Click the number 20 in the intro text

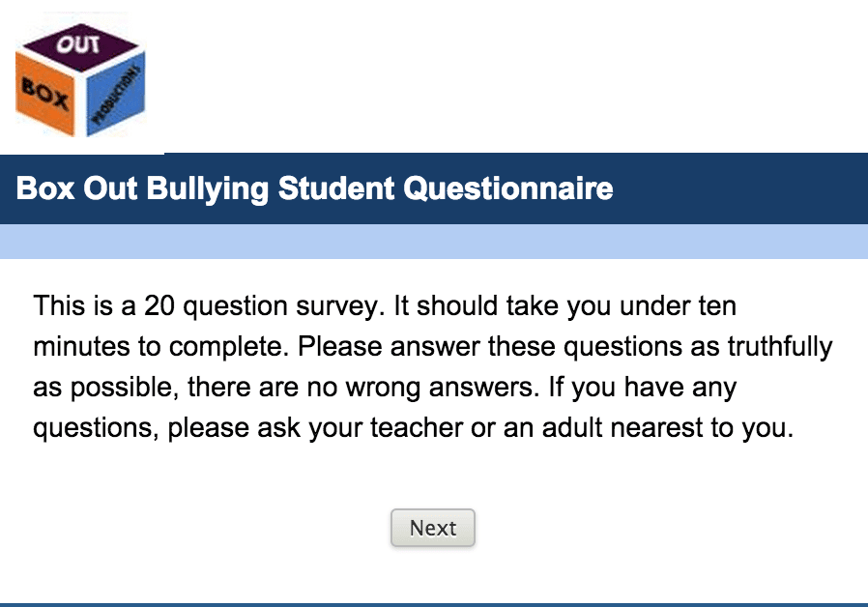159,306
